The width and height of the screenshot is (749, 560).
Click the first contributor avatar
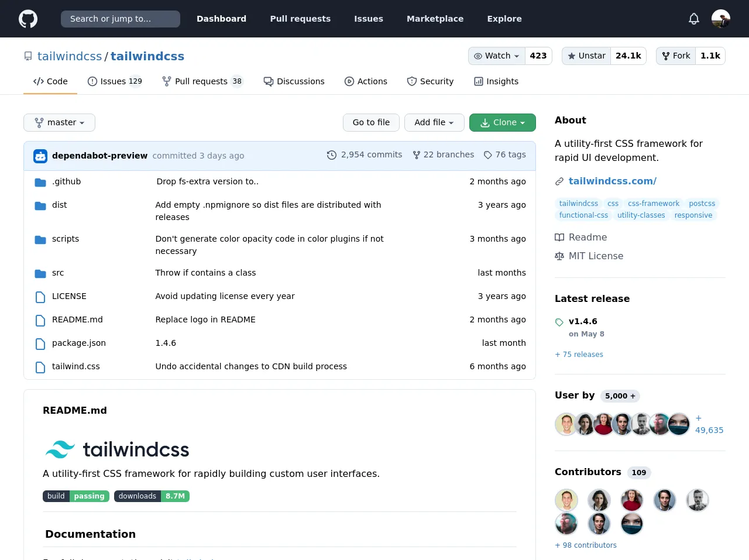tap(566, 500)
